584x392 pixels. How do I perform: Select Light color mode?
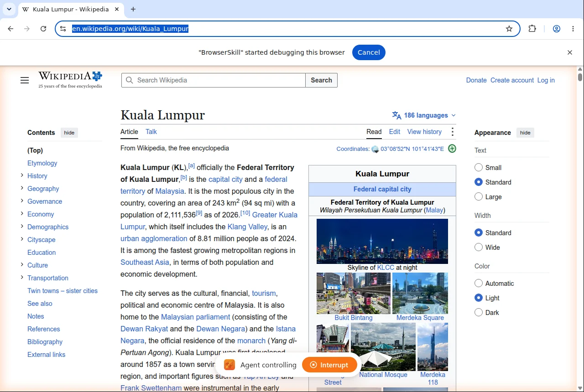(x=479, y=298)
